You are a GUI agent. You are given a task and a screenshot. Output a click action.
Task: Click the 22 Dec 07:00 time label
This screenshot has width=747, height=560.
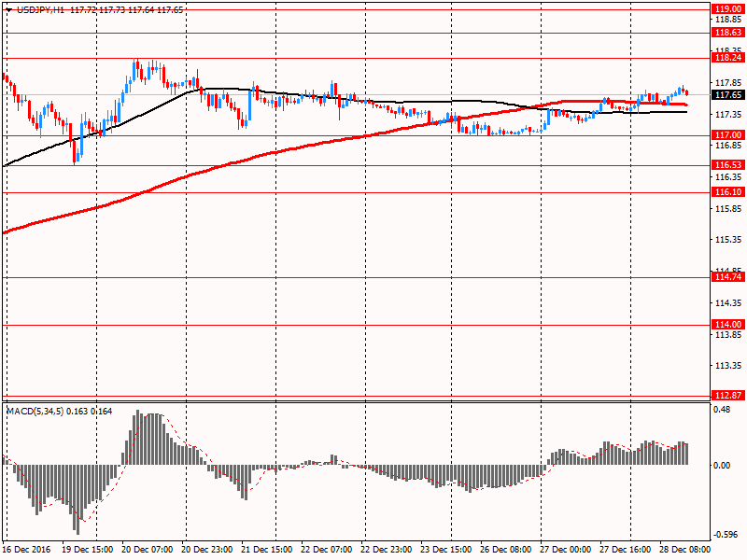[327, 549]
